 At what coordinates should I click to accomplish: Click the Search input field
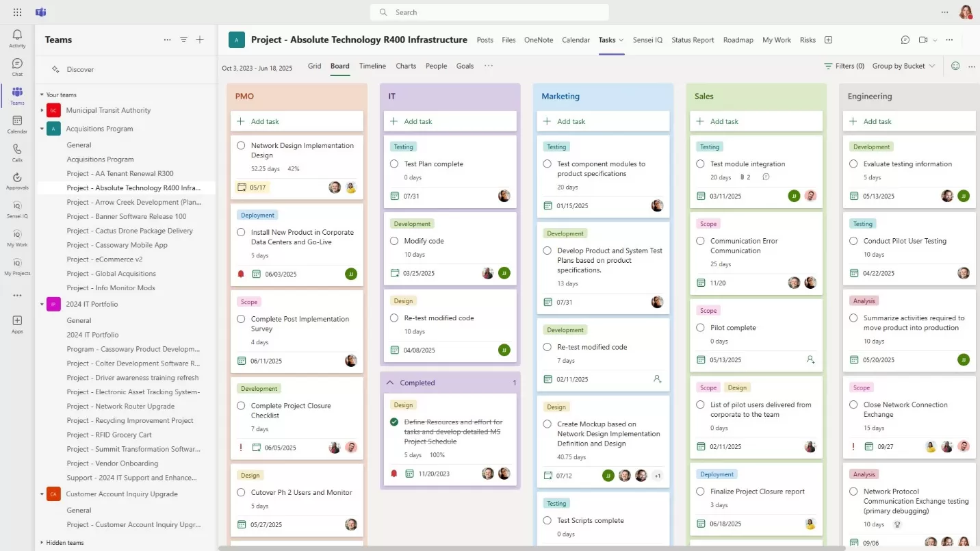tap(489, 12)
